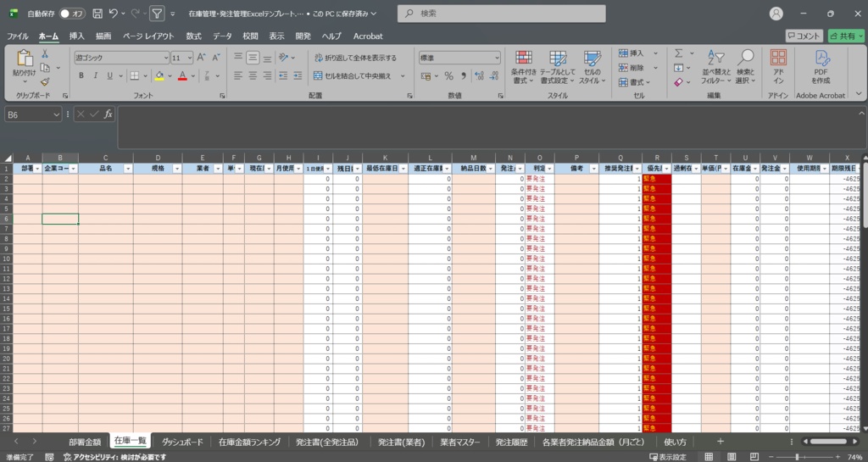Click the Percent Style icon
Image resolution: width=868 pixels, height=462 pixels.
pos(449,75)
